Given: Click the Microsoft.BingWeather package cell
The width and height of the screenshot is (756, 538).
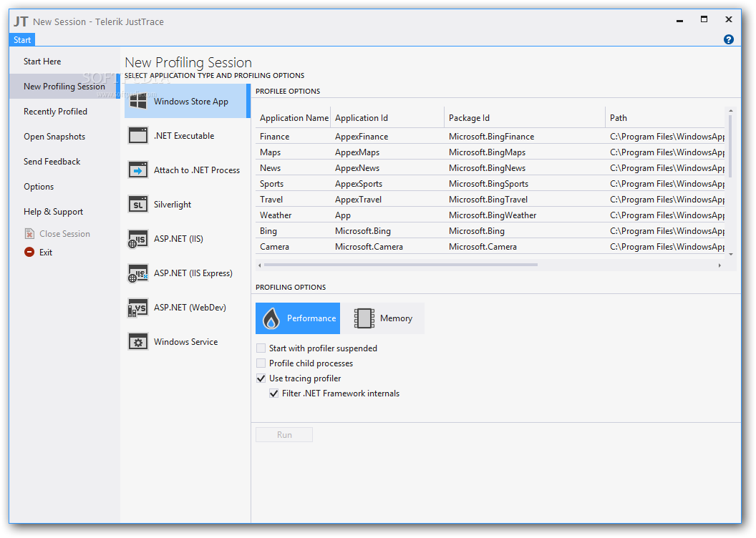Looking at the screenshot, I should pyautogui.click(x=493, y=215).
